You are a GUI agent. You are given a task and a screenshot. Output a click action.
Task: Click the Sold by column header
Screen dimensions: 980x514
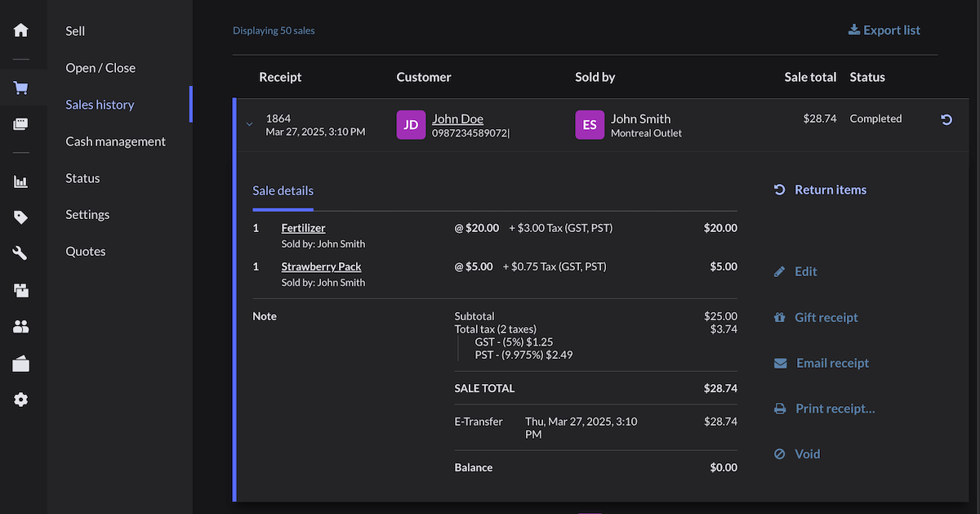(595, 77)
